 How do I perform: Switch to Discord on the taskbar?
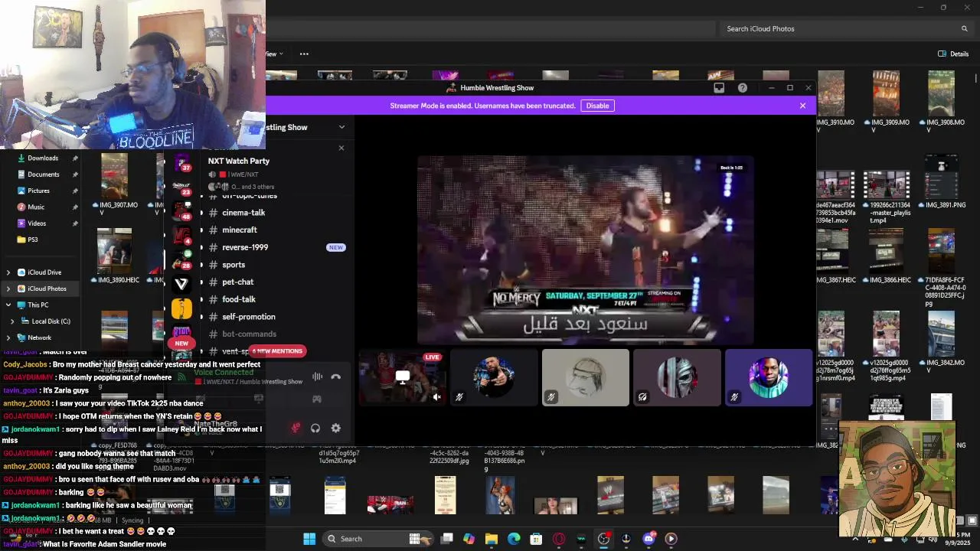pyautogui.click(x=649, y=539)
